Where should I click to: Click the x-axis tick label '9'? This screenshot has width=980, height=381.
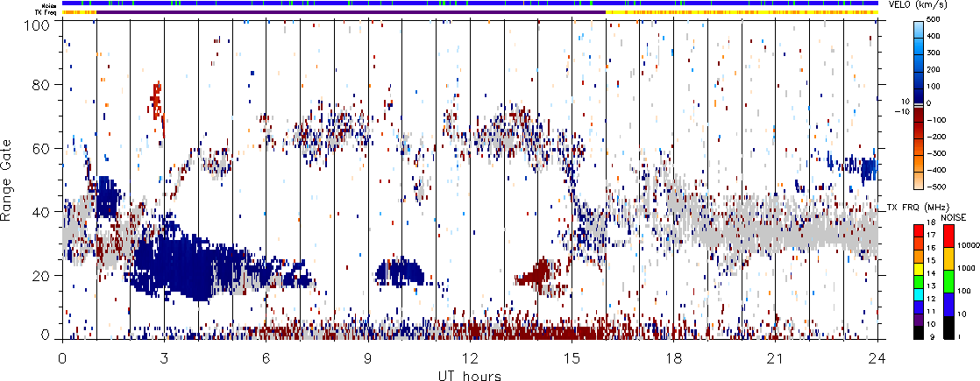pos(368,359)
